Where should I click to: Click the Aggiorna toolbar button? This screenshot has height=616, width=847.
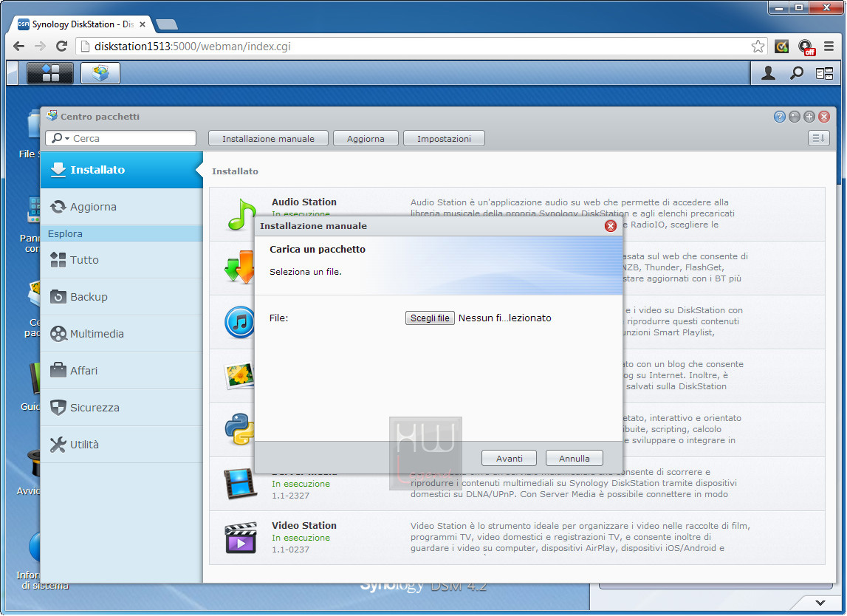tap(366, 138)
